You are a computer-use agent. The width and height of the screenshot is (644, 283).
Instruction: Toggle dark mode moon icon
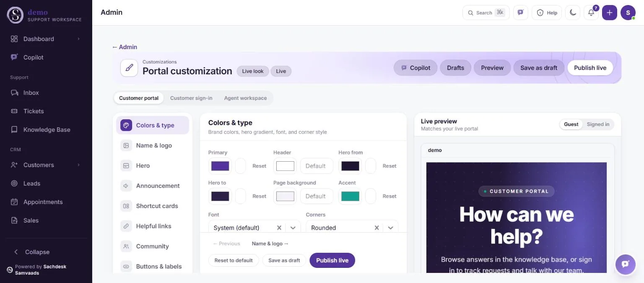573,13
